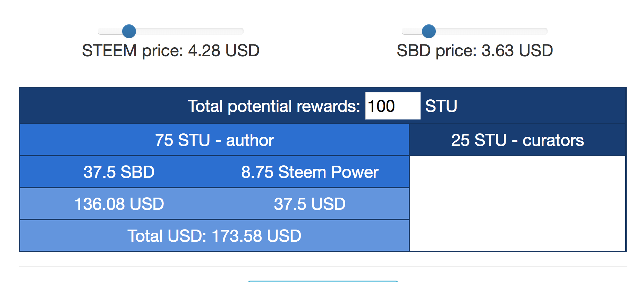This screenshot has width=644, height=282.
Task: Focus the total potential rewards input field
Action: 392,106
